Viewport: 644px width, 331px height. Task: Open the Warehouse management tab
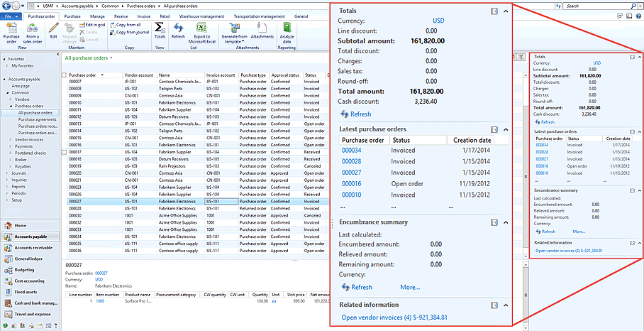click(201, 16)
